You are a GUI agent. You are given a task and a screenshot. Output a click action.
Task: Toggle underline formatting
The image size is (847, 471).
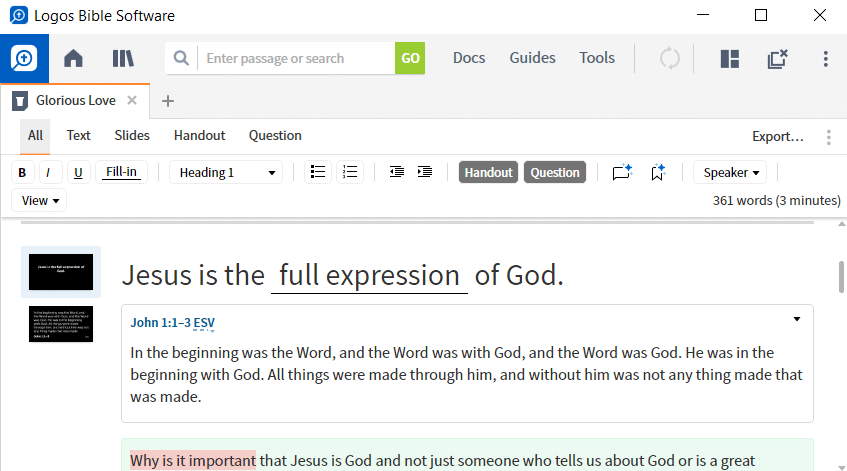tap(78, 172)
